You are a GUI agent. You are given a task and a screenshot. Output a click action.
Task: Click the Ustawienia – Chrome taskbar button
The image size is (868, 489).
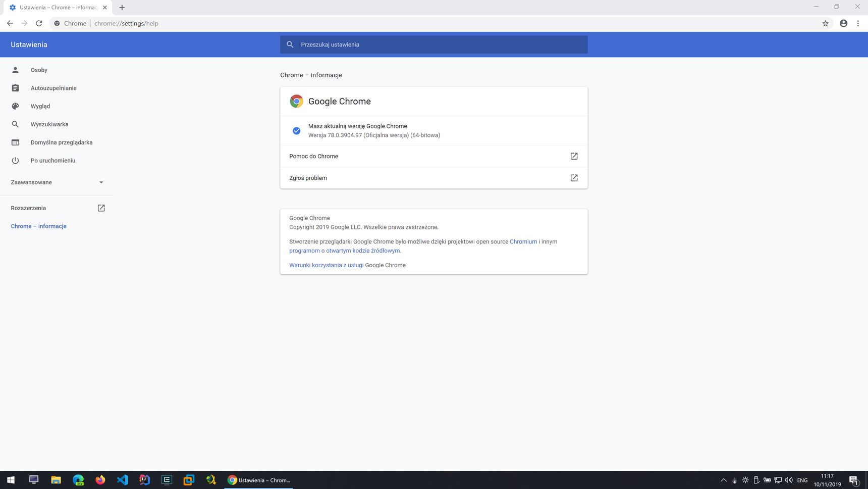coord(259,480)
